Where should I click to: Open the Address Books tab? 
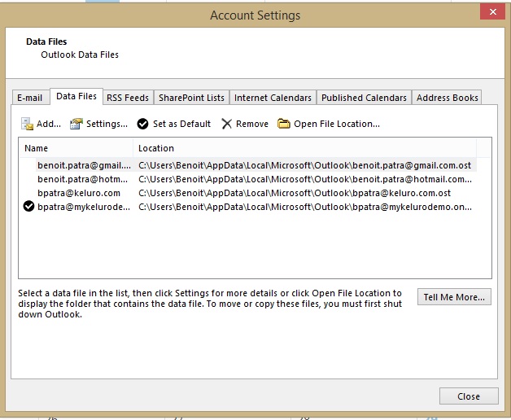[x=447, y=98]
